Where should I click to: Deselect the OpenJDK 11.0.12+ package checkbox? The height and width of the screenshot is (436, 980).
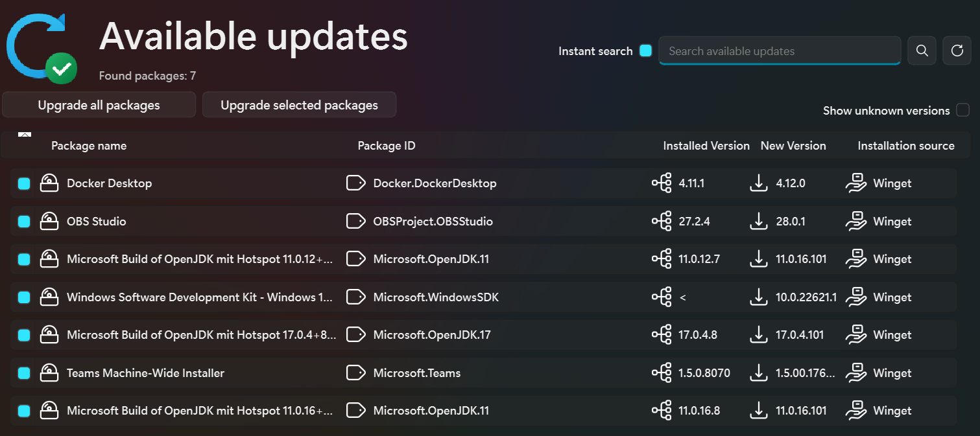click(24, 259)
